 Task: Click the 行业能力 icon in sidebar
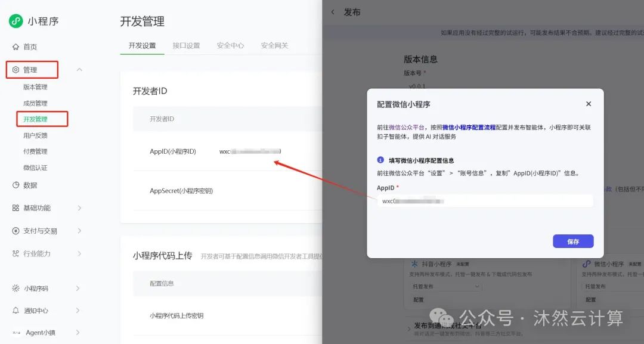click(16, 254)
